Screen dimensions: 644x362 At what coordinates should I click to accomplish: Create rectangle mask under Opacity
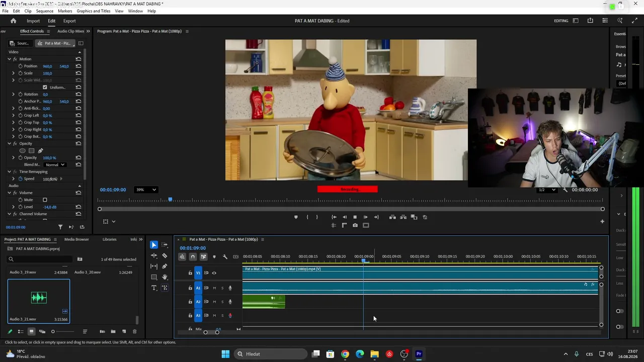[x=31, y=151]
